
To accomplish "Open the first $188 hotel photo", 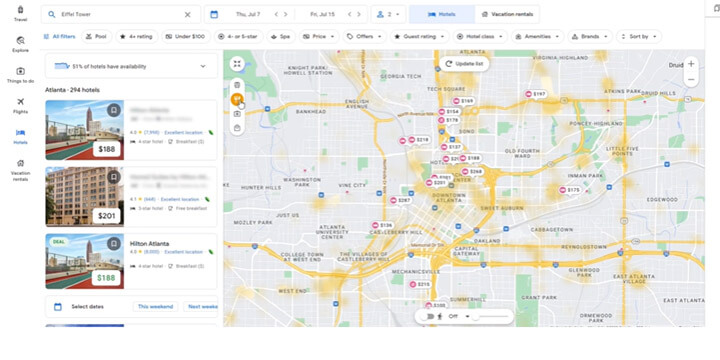I will (x=84, y=130).
